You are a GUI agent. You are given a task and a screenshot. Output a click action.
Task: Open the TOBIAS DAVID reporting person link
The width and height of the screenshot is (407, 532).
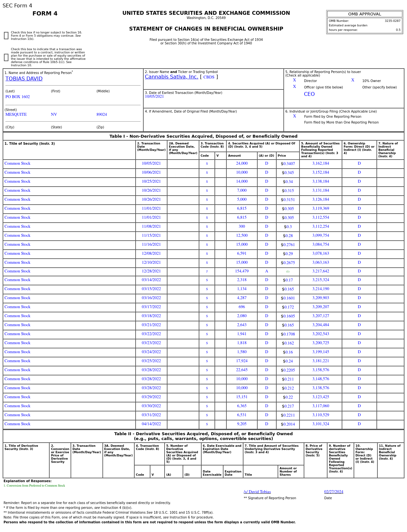pyautogui.click(x=24, y=79)
